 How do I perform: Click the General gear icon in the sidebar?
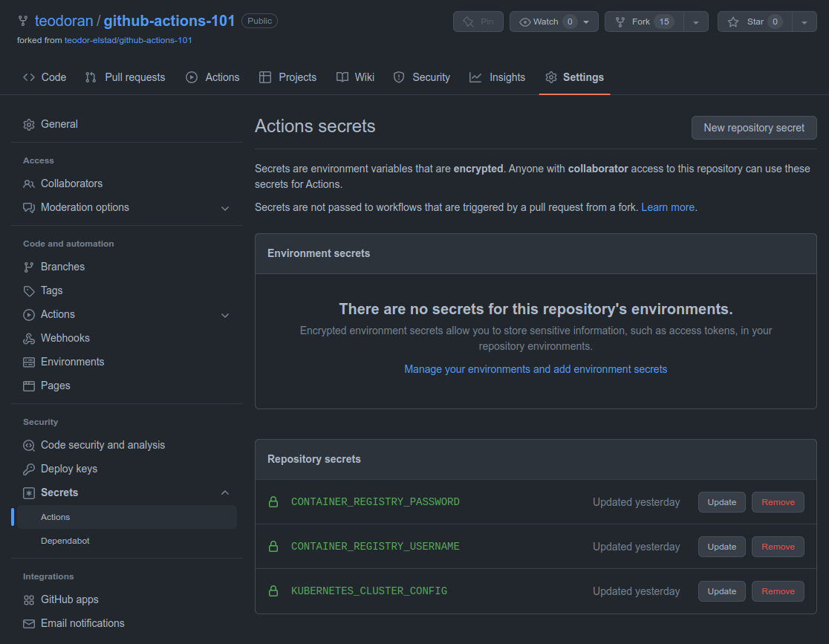point(28,124)
